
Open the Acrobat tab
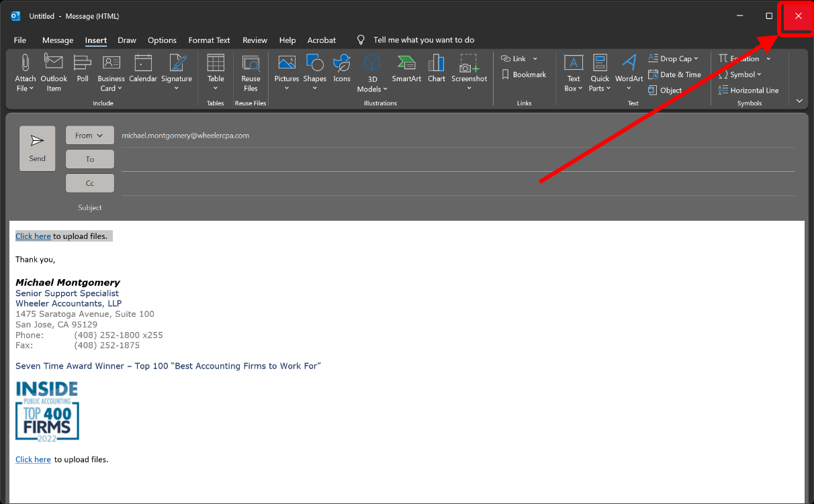[x=322, y=40]
